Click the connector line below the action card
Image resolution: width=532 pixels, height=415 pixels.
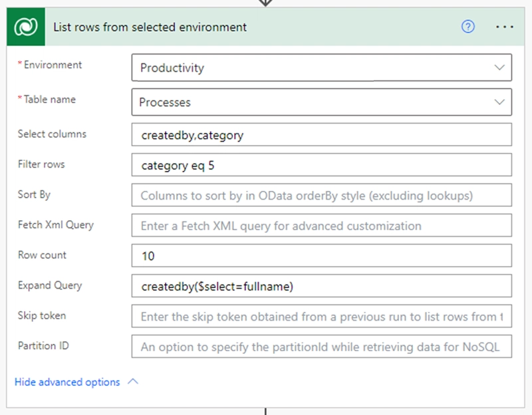point(265,411)
